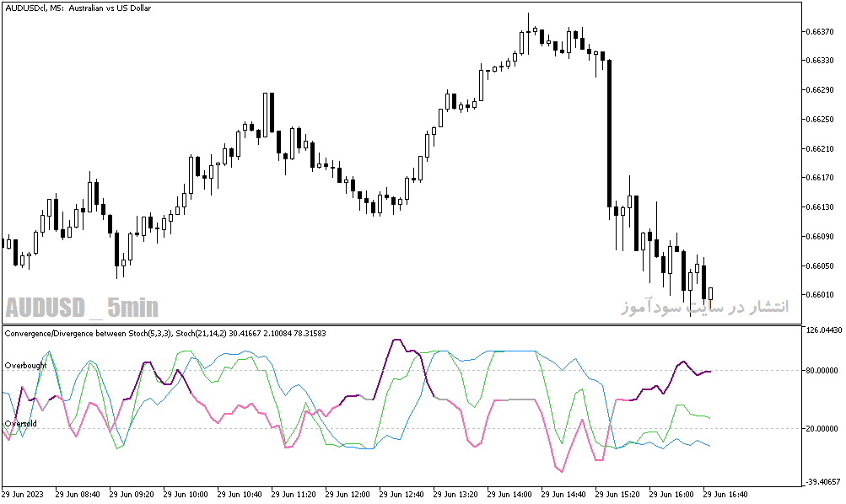Select the Convergence/Divergence Stoch indicator label

click(165, 333)
